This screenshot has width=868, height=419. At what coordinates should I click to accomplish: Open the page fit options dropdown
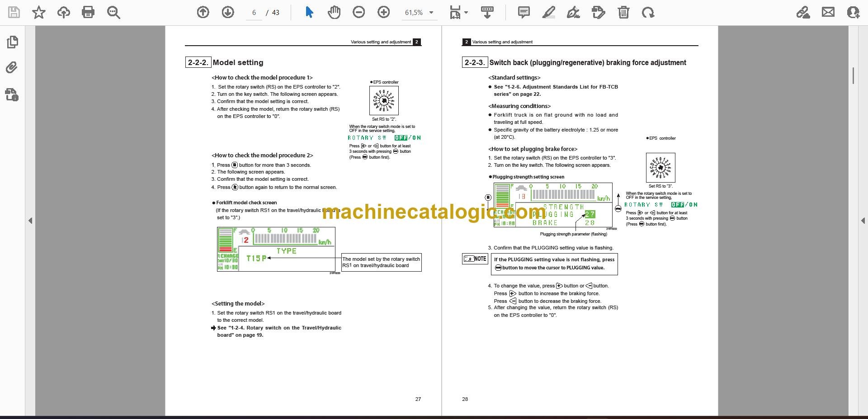pyautogui.click(x=458, y=12)
